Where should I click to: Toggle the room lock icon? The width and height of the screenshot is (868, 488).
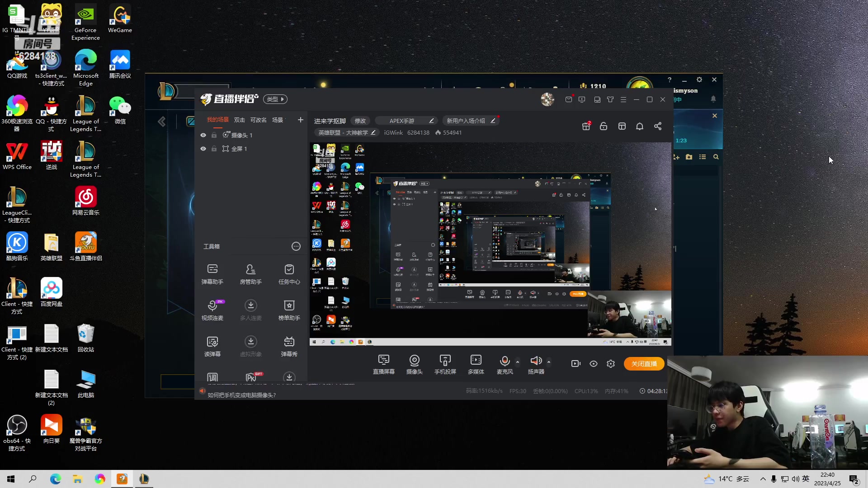click(x=604, y=126)
